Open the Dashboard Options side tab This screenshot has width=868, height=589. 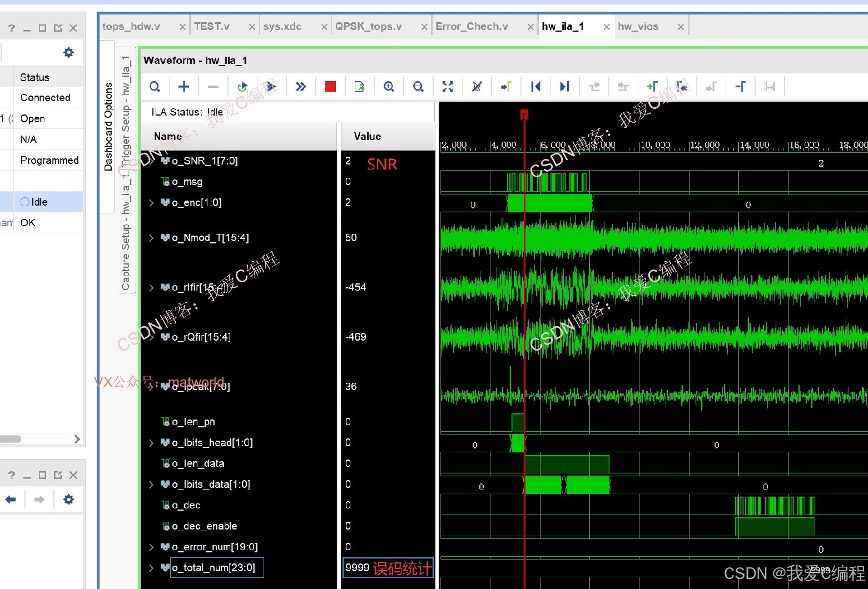pyautogui.click(x=108, y=127)
